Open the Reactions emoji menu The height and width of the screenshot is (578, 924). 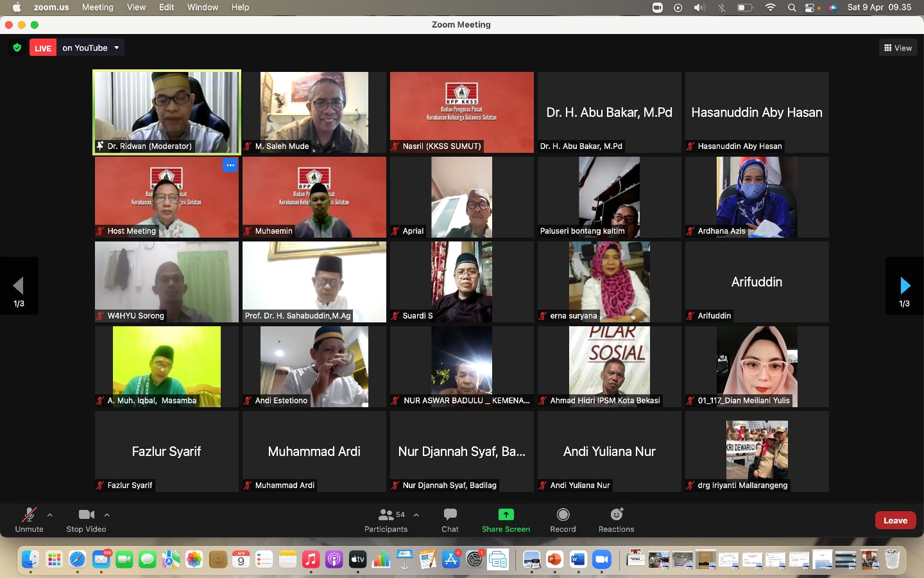616,515
